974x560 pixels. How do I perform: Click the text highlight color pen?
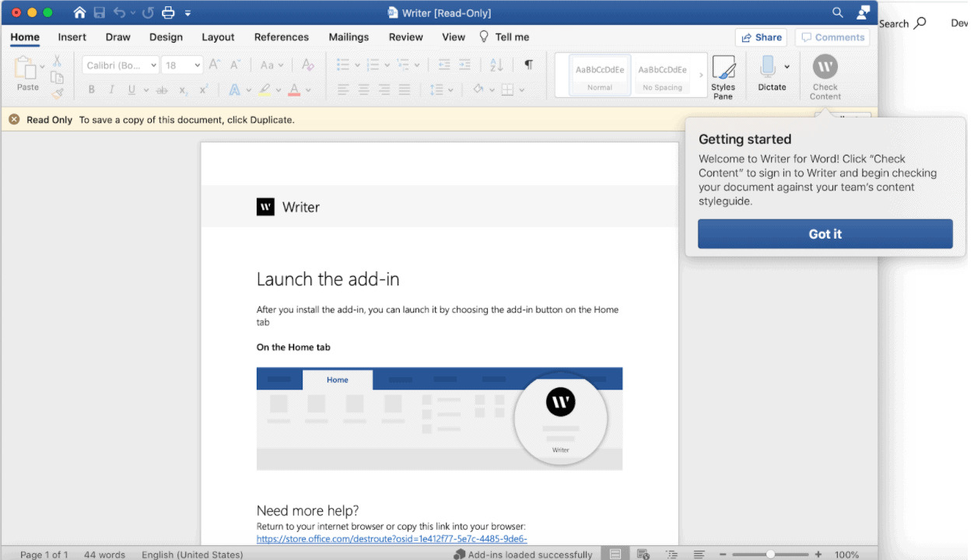point(265,90)
